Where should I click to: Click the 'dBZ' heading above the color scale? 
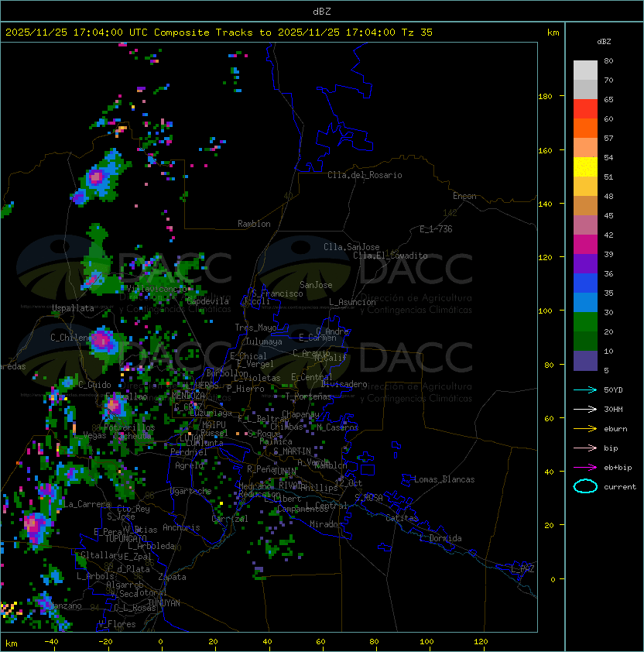coord(604,42)
